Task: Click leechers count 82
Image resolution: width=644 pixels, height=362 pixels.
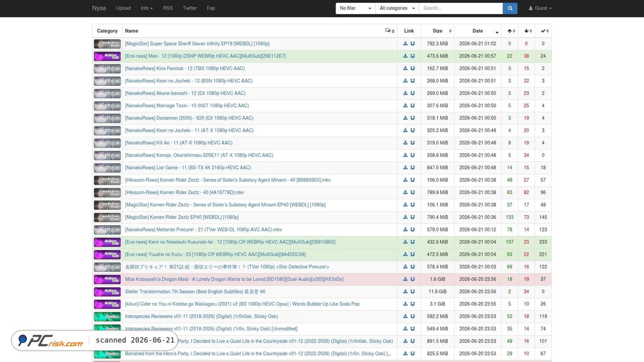Action: pyautogui.click(x=526, y=192)
